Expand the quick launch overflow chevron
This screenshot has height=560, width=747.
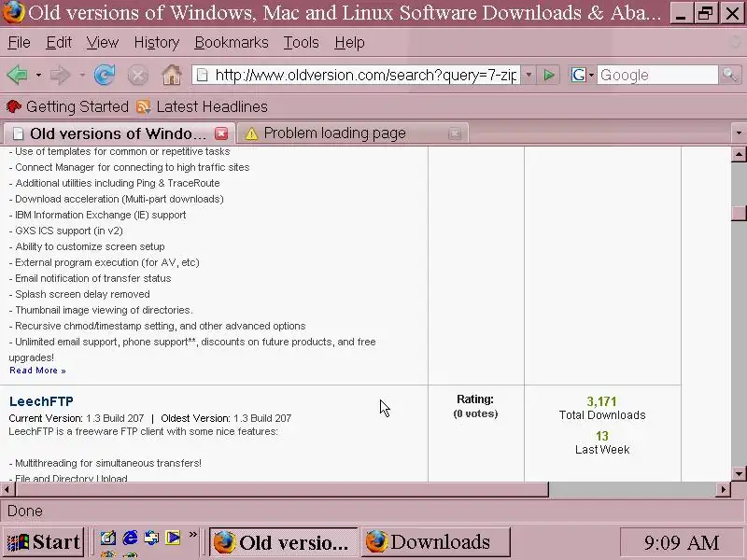pos(192,535)
